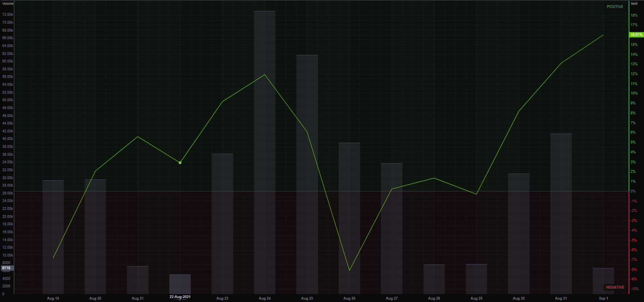
Task: Click the Aug 26 volume bar
Action: [x=349, y=218]
